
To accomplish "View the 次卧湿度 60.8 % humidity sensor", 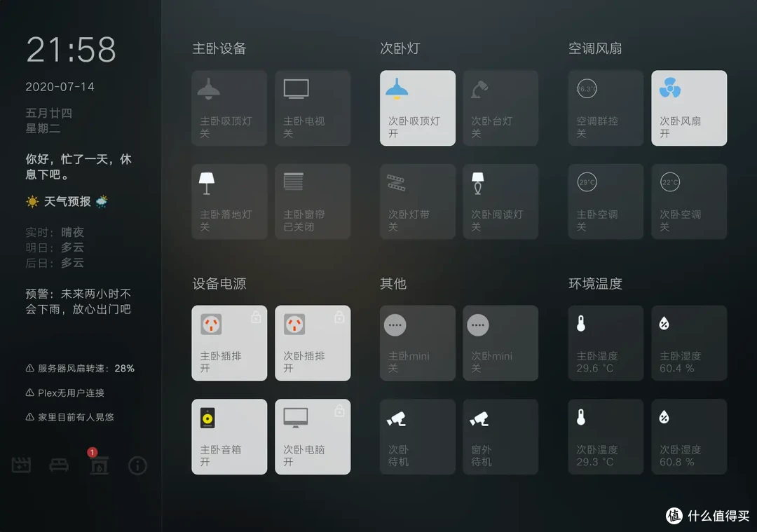I will [689, 437].
